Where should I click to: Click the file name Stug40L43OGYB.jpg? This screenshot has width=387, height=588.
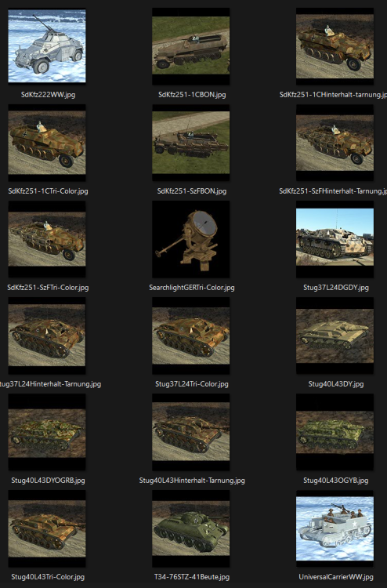coord(335,481)
